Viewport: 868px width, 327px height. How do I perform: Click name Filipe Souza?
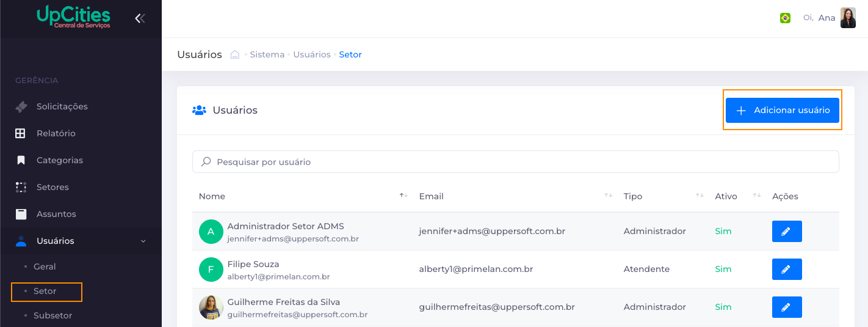pos(253,264)
